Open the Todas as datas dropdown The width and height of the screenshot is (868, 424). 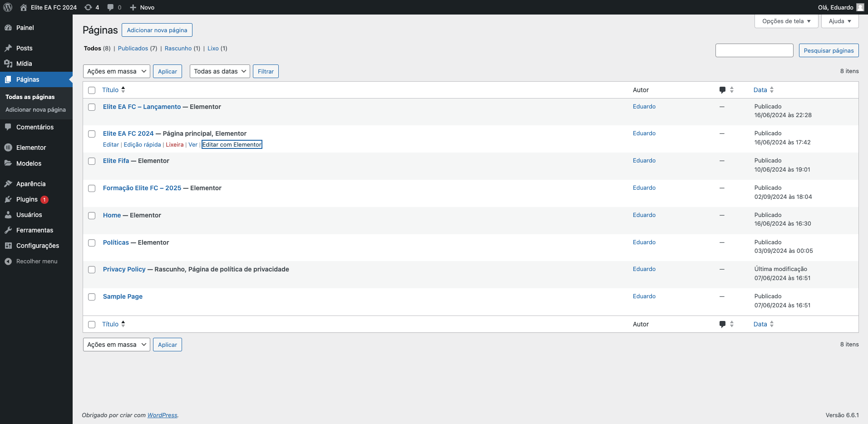(x=220, y=71)
